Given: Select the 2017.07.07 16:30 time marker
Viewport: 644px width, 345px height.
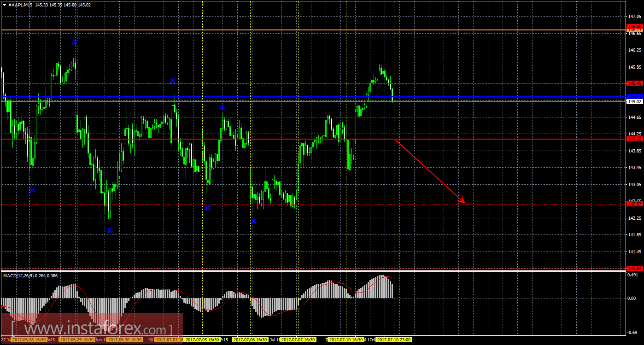Looking at the screenshot, I should [x=298, y=340].
